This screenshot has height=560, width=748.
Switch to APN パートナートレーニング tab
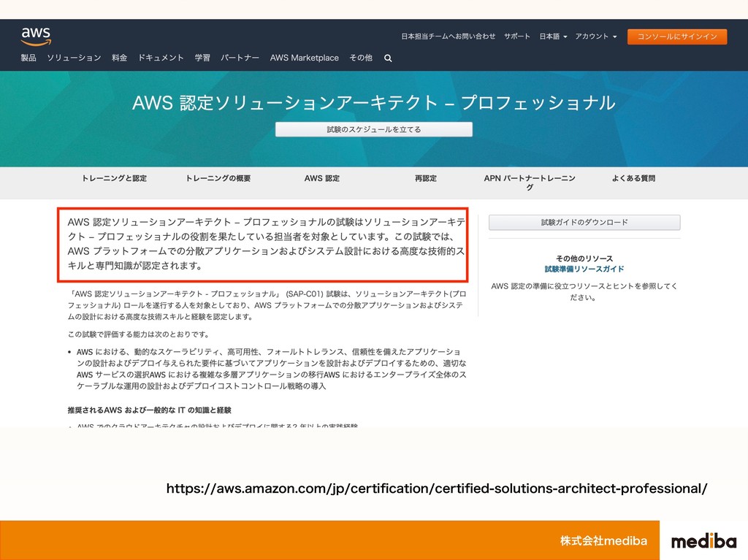(530, 183)
